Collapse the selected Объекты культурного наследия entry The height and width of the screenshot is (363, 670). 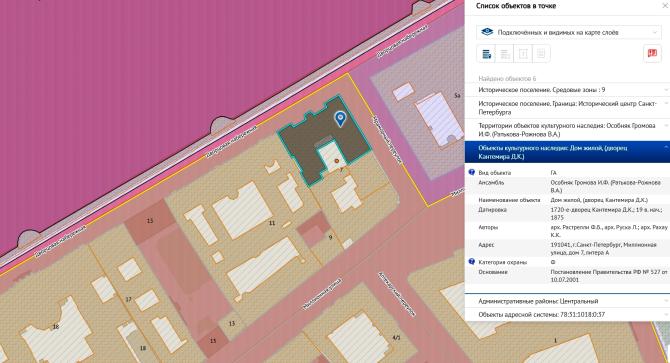point(567,152)
